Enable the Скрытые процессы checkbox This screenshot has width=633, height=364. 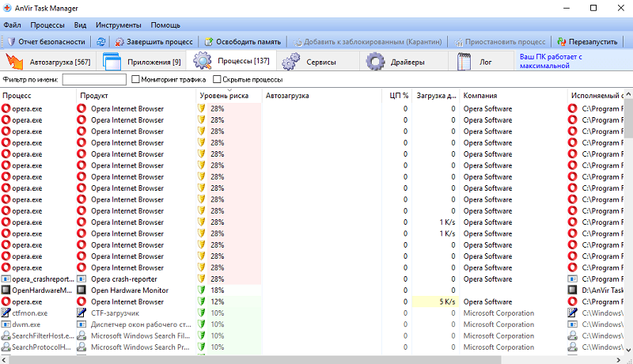217,79
